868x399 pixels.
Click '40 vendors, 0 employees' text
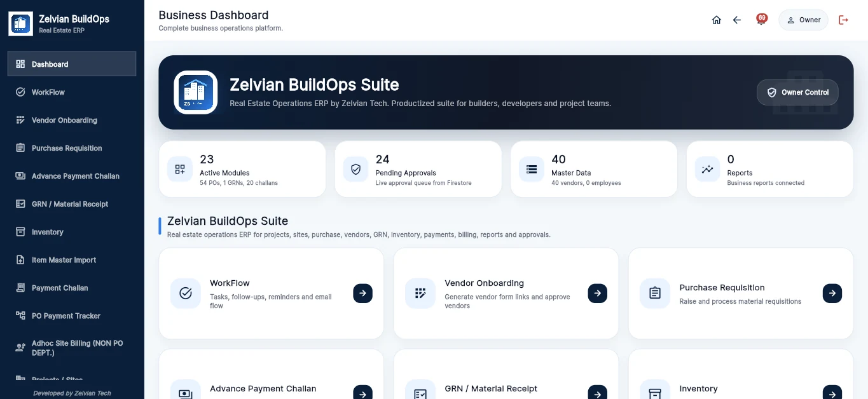click(586, 183)
